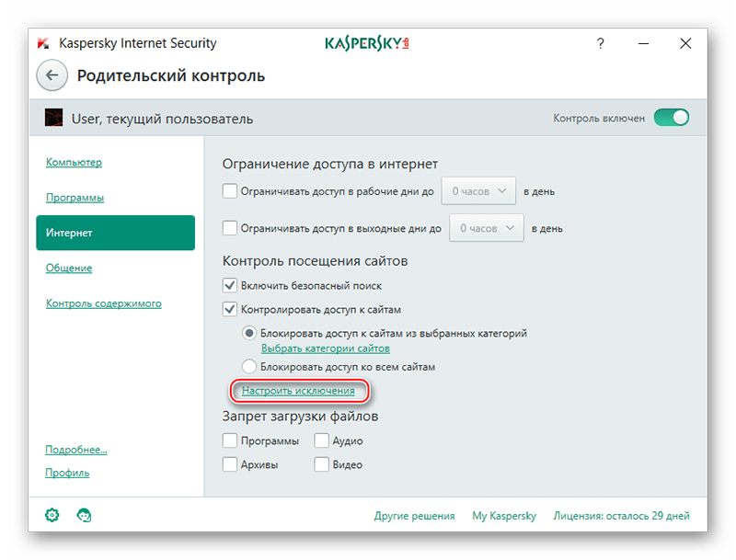
Task: Turn off the parental control switch
Action: point(672,118)
